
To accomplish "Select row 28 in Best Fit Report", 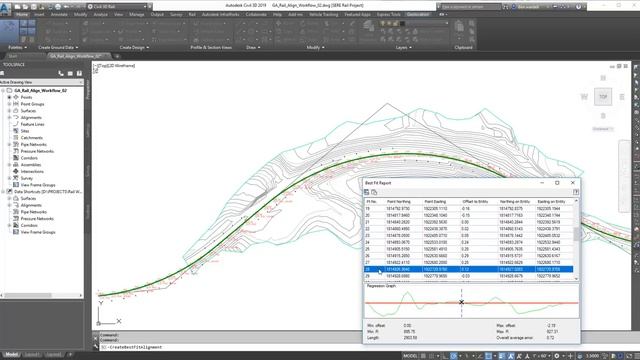I will coord(469,269).
